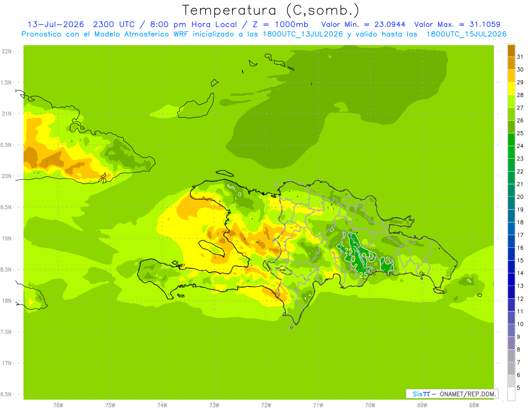
Task: Click the "72W" longitude label
Action: click(x=266, y=405)
